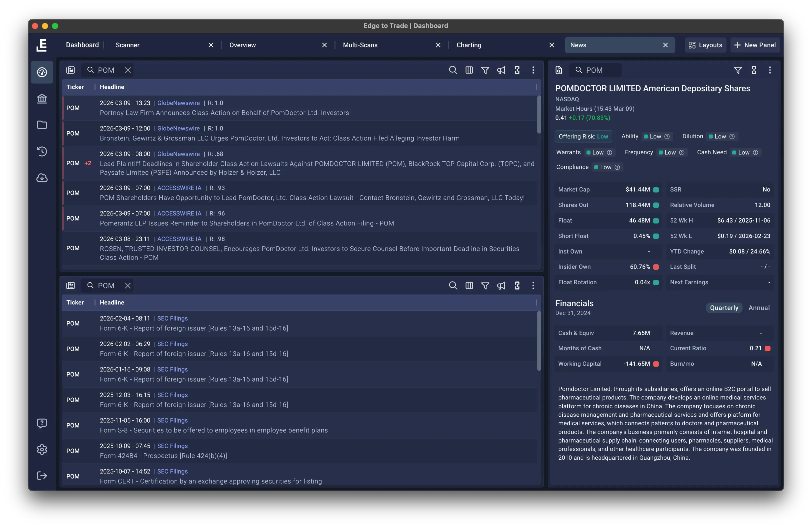The image size is (812, 528).
Task: Click columns layout icon in top news panel
Action: click(469, 70)
